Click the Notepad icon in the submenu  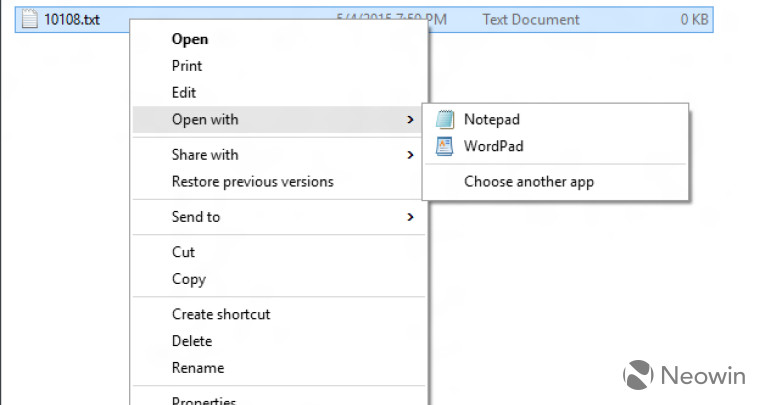click(444, 119)
